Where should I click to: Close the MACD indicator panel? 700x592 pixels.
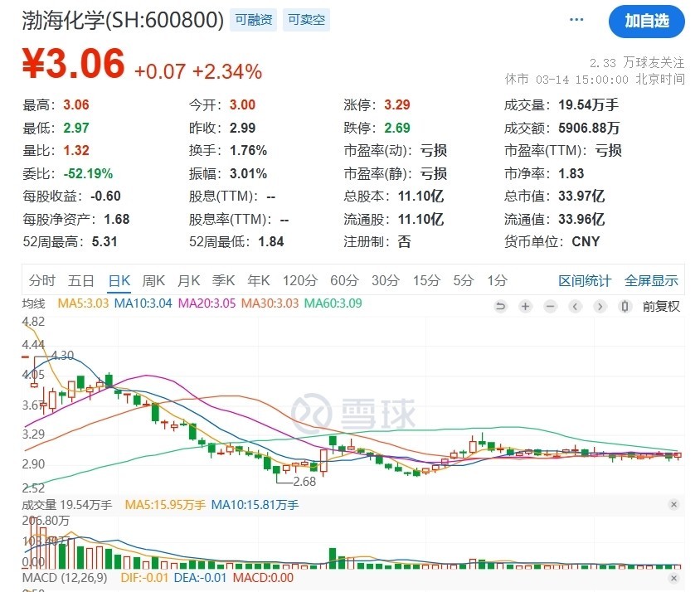coord(673,578)
